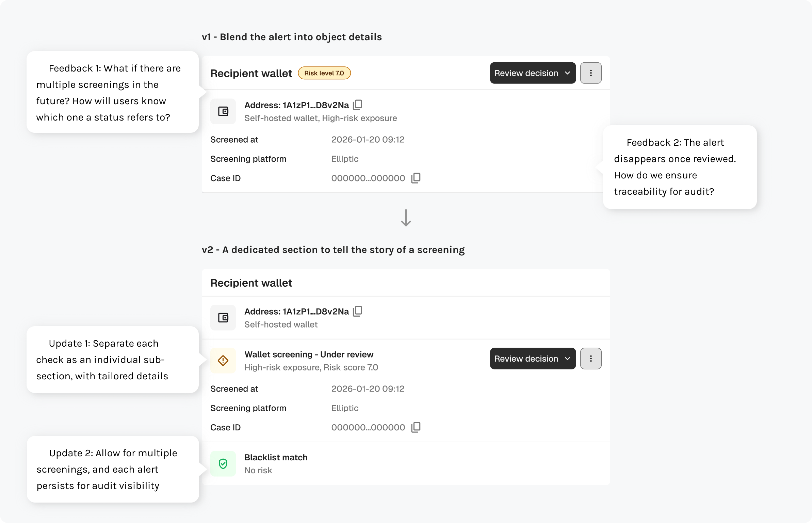This screenshot has height=523, width=812.
Task: Click 'High-risk exposure, Risk score 7.0' text
Action: (311, 367)
